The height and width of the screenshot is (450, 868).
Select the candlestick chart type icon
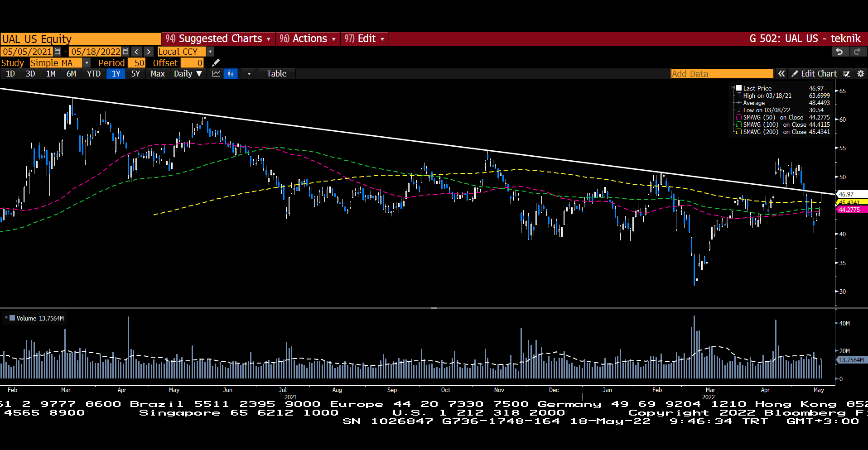(x=231, y=73)
